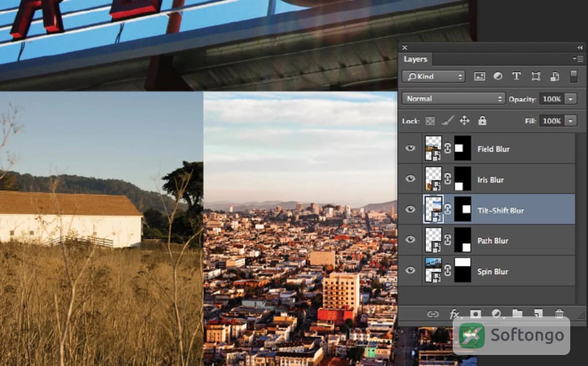Select the Tilt-Shift Blur layer mask thumbnail

[462, 209]
